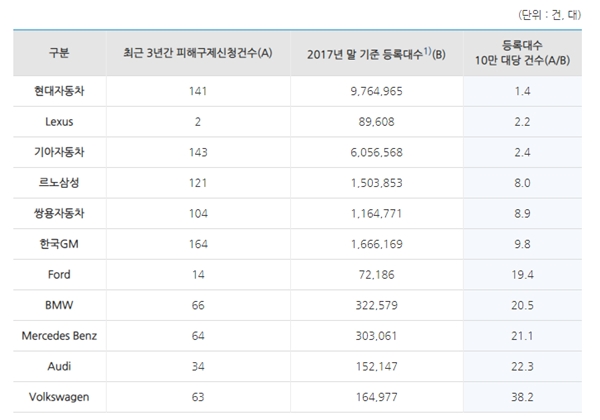
Task: Click the 등록대수 10만 대당 건수(A/B) header
Action: coord(522,53)
